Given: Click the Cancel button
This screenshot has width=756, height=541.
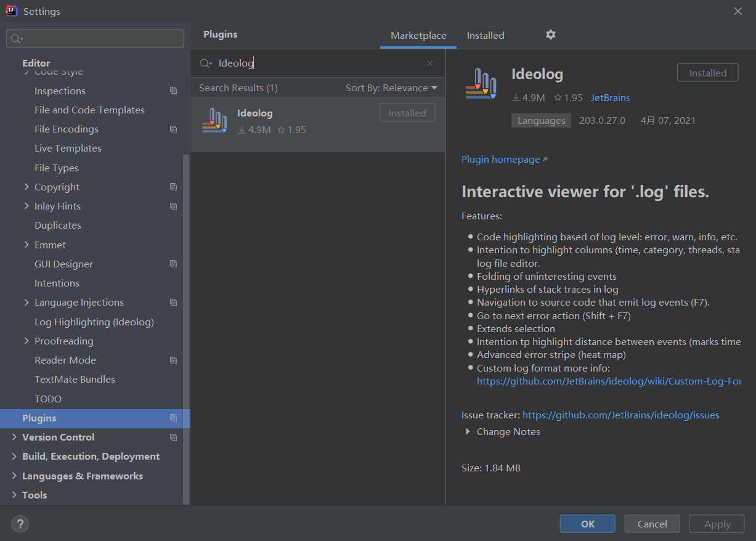Looking at the screenshot, I should coord(652,524).
